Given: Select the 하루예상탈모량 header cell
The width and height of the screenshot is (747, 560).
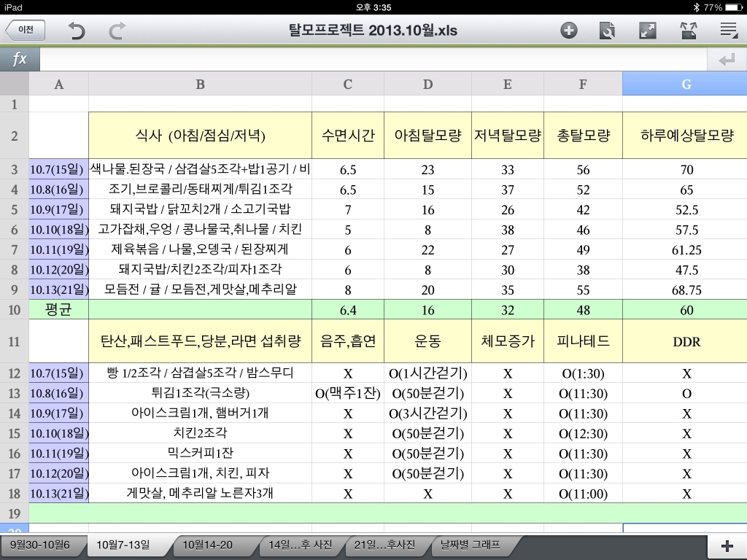Looking at the screenshot, I should pos(684,136).
